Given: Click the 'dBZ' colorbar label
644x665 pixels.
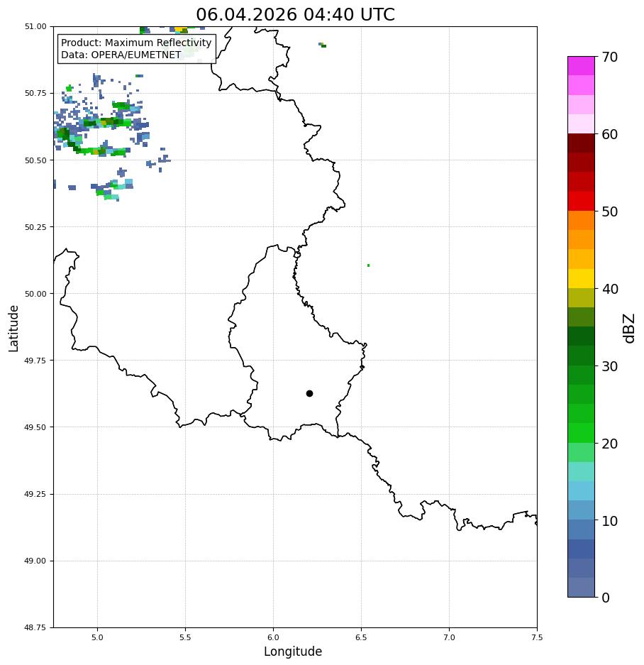Looking at the screenshot, I should point(630,328).
